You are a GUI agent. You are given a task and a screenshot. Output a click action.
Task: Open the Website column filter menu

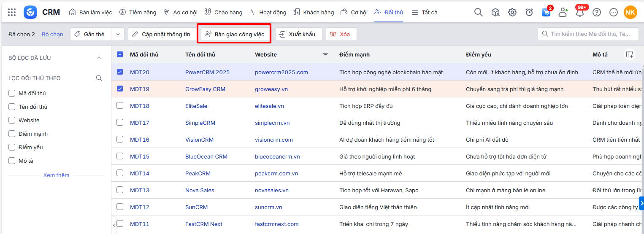pyautogui.click(x=325, y=54)
